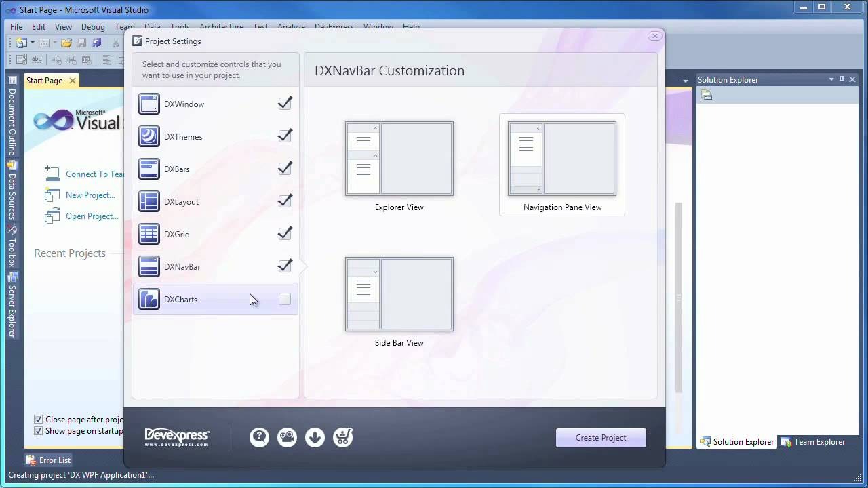Toggle Close page after project load checkbox
Image resolution: width=868 pixels, height=488 pixels.
[x=39, y=420]
